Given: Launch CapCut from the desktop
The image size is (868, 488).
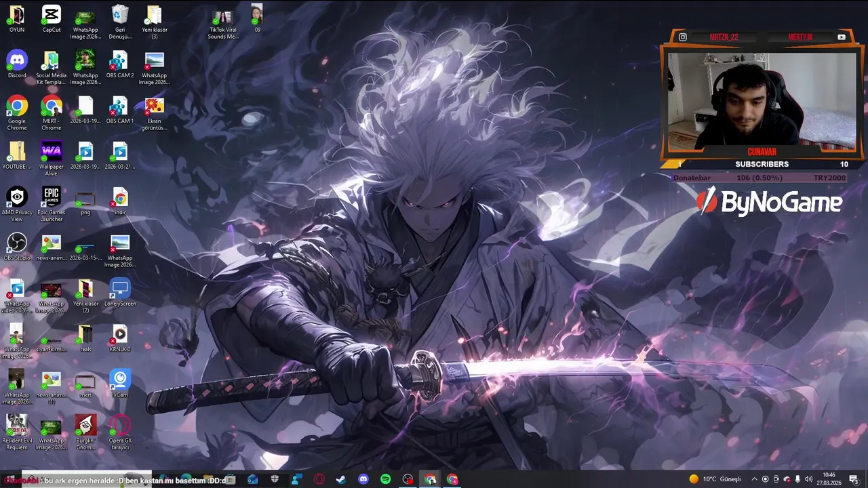Looking at the screenshot, I should pyautogui.click(x=52, y=18).
